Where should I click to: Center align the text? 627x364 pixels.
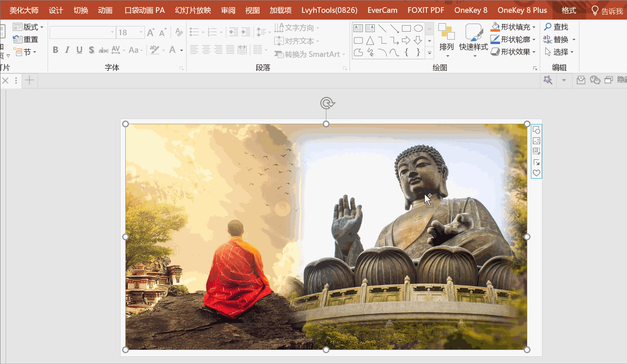(206, 50)
